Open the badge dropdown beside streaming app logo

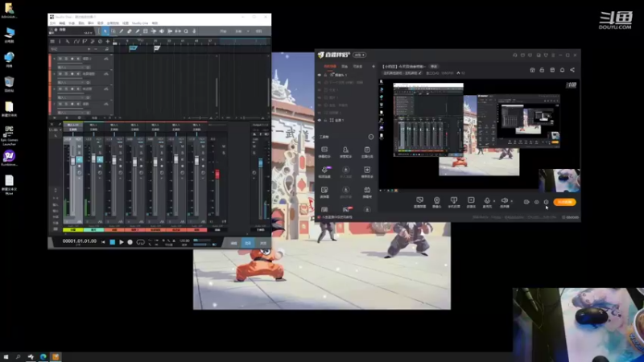pos(359,55)
